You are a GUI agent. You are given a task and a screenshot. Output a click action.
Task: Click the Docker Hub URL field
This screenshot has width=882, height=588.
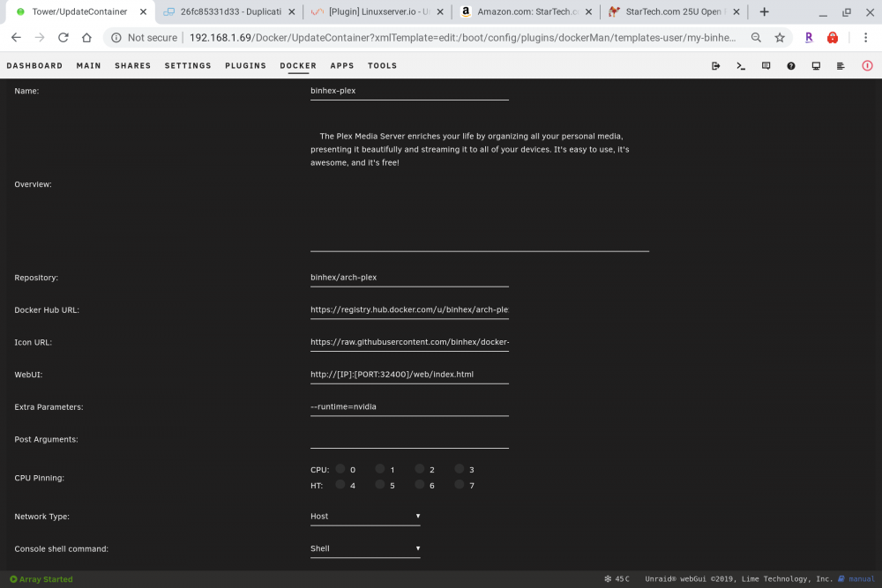click(409, 309)
